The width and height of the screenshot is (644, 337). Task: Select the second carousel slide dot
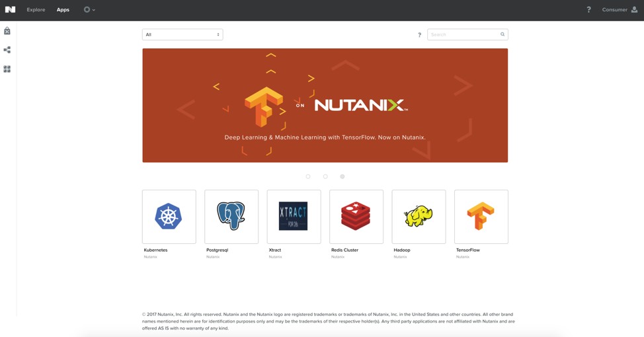click(325, 176)
